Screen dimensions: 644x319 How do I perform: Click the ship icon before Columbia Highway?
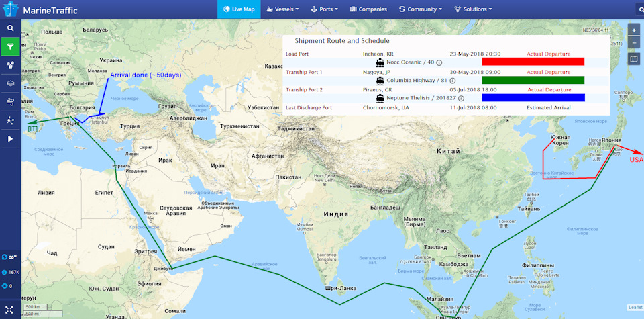tap(380, 81)
